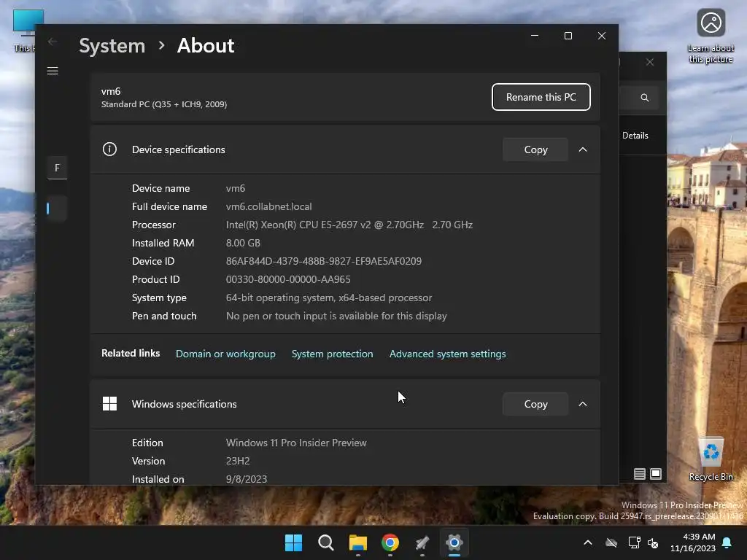The width and height of the screenshot is (747, 560).
Task: Click Rename this PC button
Action: click(541, 97)
